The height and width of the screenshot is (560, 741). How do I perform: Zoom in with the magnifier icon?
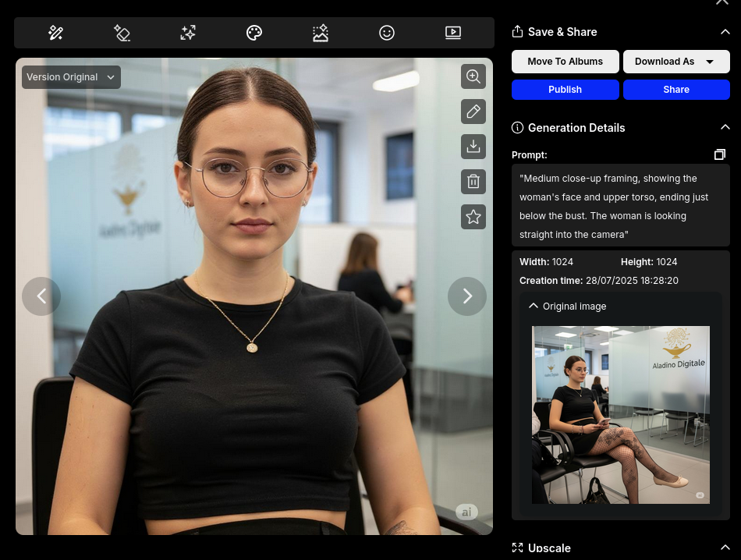[473, 76]
